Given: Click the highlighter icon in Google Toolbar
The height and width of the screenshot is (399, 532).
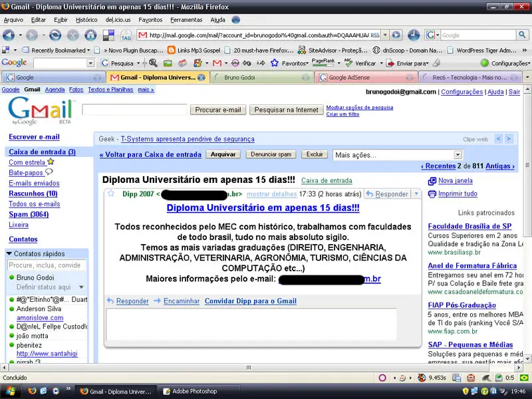Looking at the screenshot, I should click(x=437, y=63).
